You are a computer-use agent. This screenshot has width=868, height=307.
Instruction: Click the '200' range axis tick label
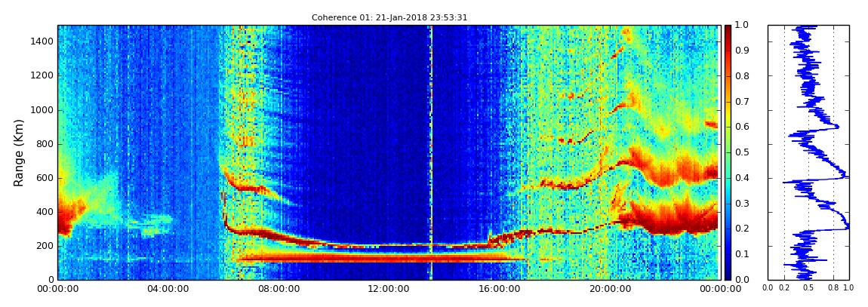(x=45, y=246)
